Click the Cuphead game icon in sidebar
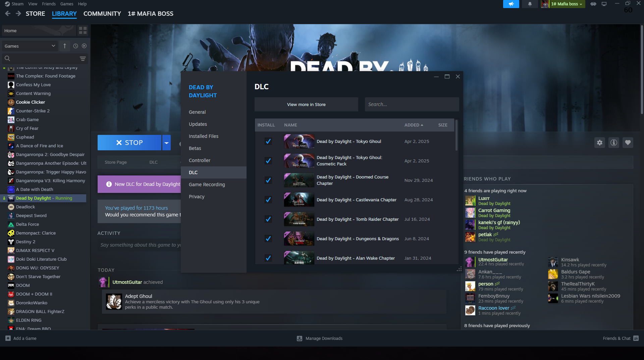This screenshot has width=644, height=360. [x=11, y=137]
